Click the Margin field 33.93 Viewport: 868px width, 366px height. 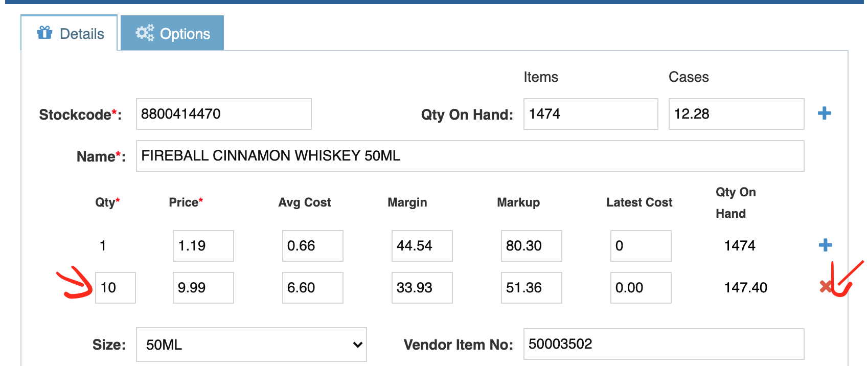[422, 288]
